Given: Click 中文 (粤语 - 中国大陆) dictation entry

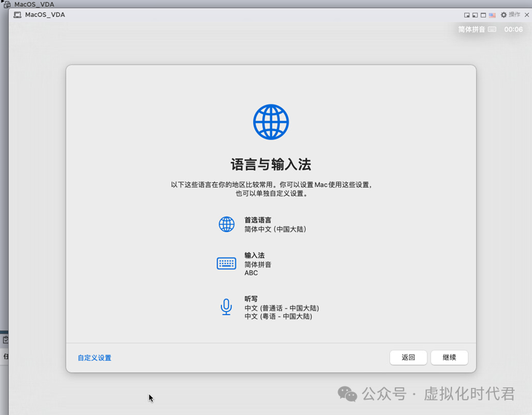Looking at the screenshot, I should pyautogui.click(x=278, y=317).
